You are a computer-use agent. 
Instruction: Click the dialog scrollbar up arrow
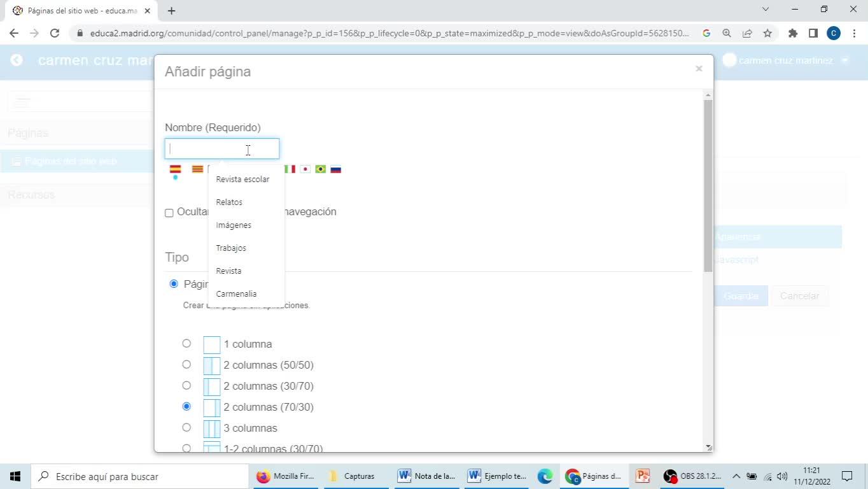tap(708, 96)
